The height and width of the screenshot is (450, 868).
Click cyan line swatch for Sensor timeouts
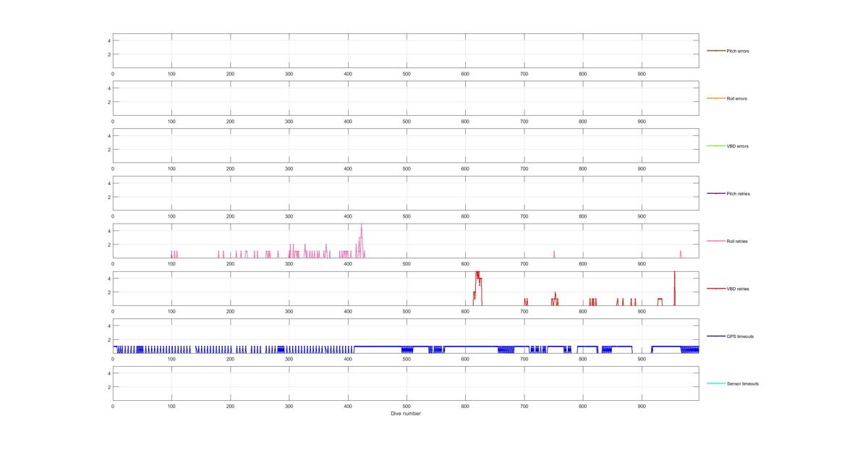716,384
